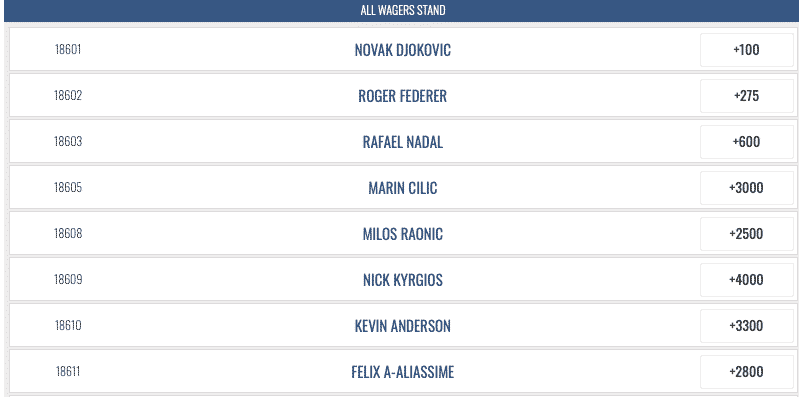Pick Felix A-Aliassime +2800 odds button
The width and height of the screenshot is (799, 397).
click(x=747, y=372)
